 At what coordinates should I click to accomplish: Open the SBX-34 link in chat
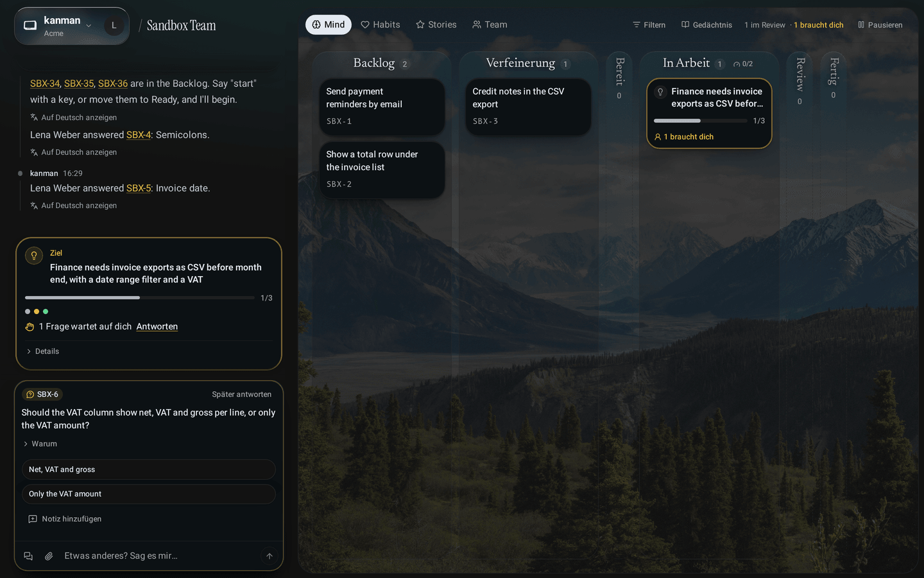45,83
